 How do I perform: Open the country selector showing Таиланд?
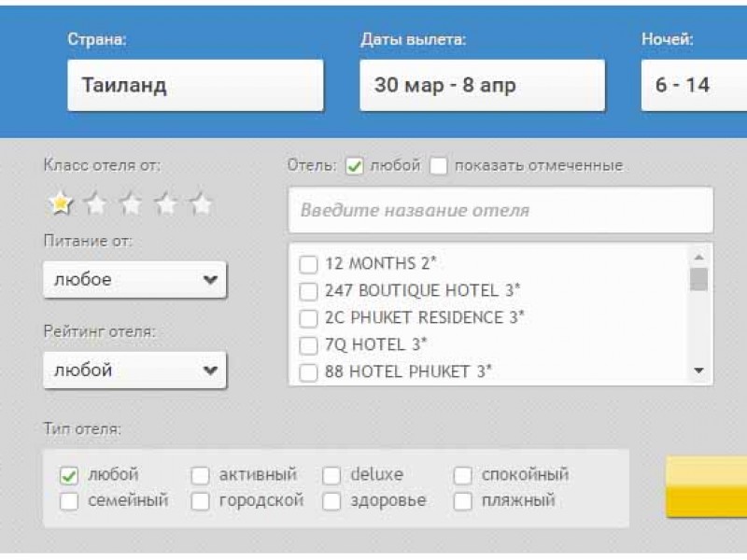tap(195, 85)
